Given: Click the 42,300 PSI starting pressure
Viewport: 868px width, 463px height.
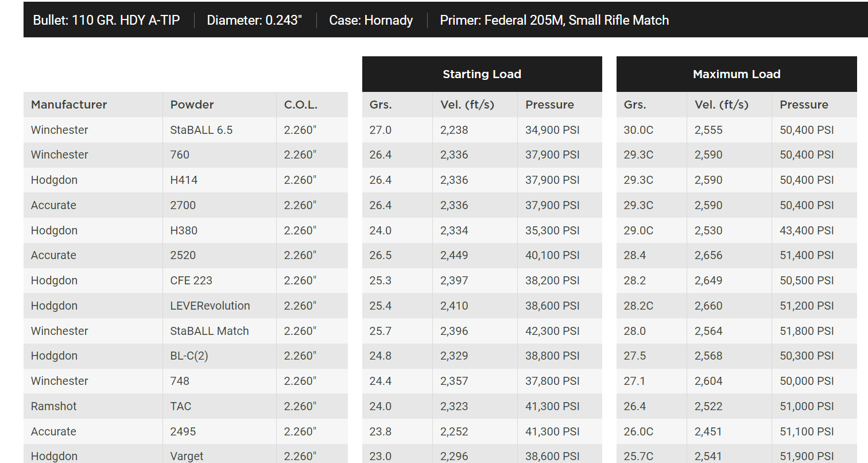Looking at the screenshot, I should [552, 331].
